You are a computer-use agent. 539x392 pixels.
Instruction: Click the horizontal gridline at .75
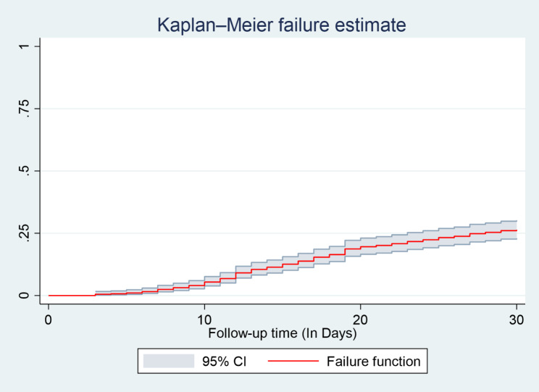[x=281, y=109]
